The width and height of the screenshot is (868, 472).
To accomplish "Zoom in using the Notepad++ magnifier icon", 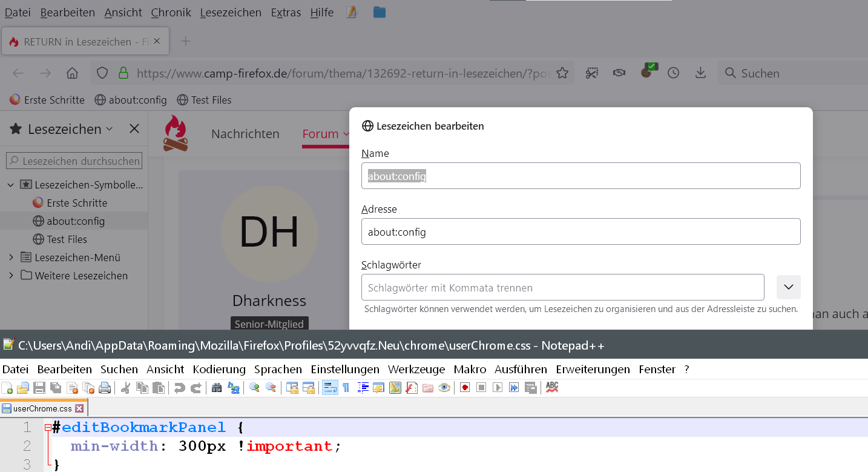I will [255, 388].
